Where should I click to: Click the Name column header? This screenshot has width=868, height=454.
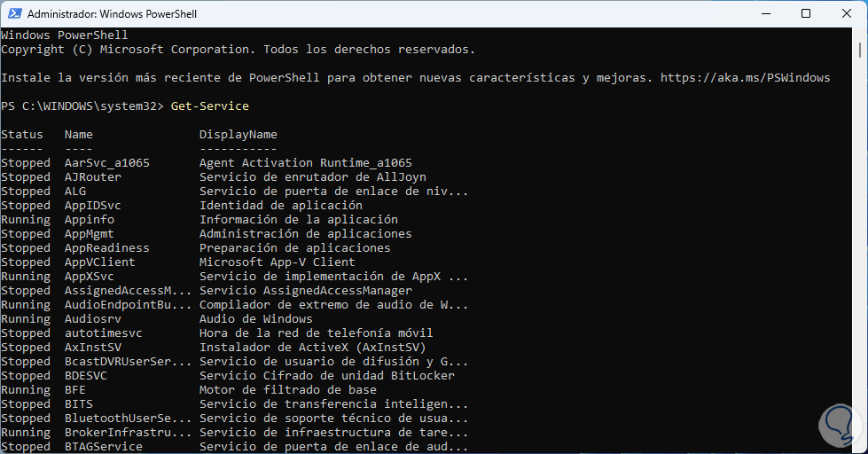(x=79, y=135)
